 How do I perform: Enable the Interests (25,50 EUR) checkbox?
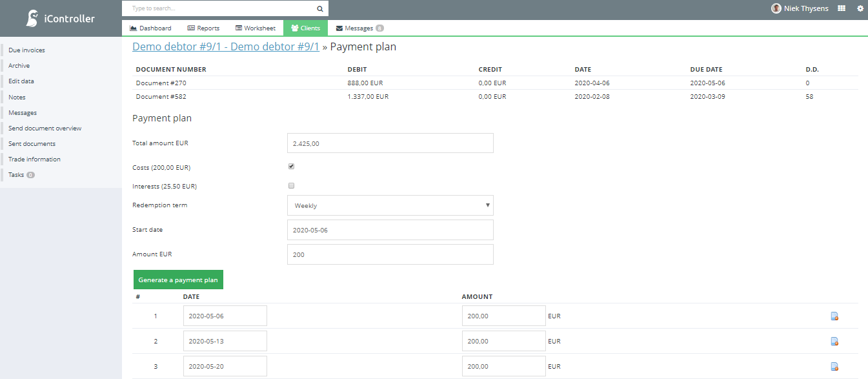click(x=291, y=186)
